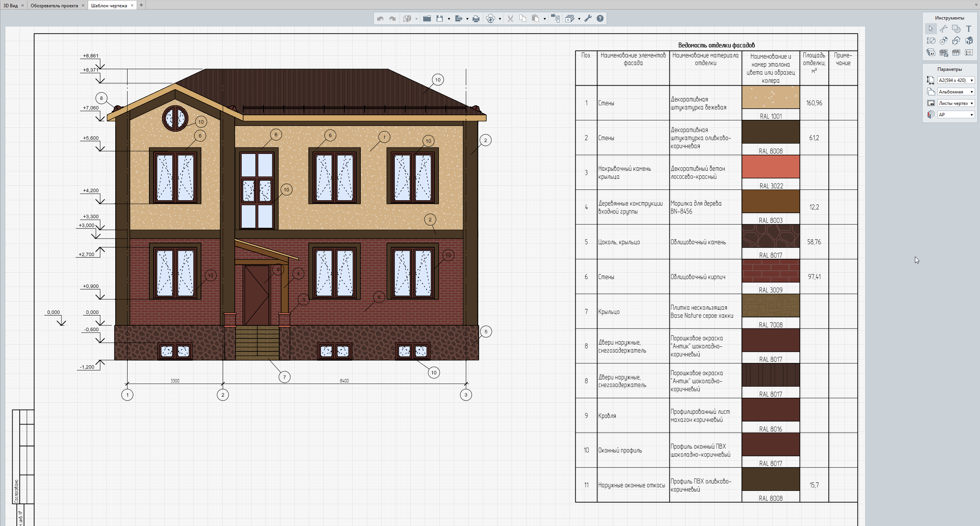This screenshot has width=980, height=526.
Task: Pick the dimension tool icon
Action: [x=931, y=41]
